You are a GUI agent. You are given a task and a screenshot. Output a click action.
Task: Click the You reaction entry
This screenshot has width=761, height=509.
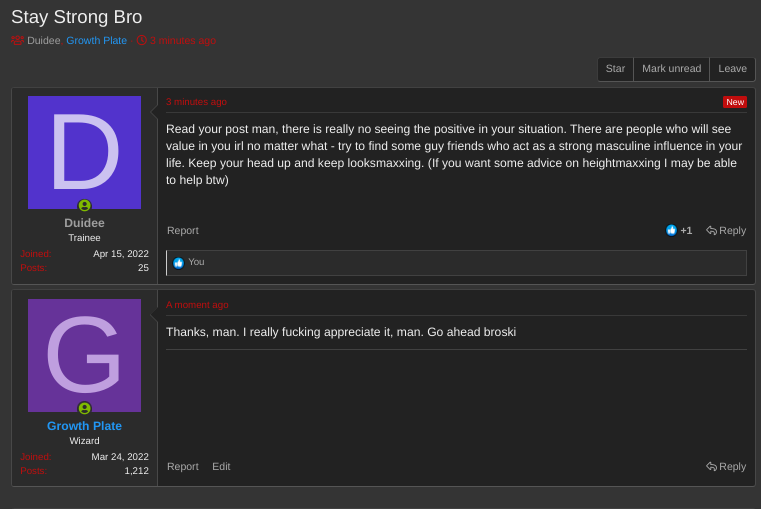pos(196,262)
